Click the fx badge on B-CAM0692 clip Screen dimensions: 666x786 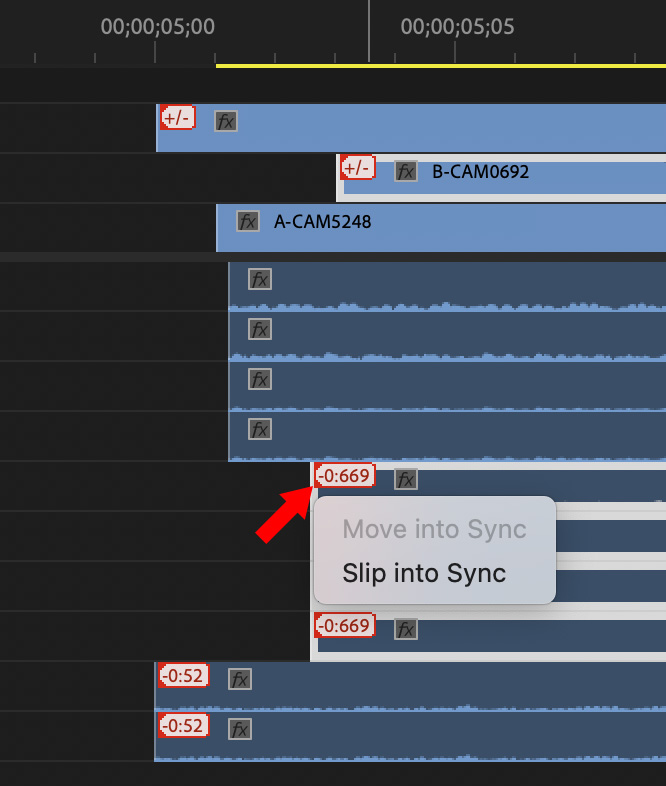tap(405, 172)
